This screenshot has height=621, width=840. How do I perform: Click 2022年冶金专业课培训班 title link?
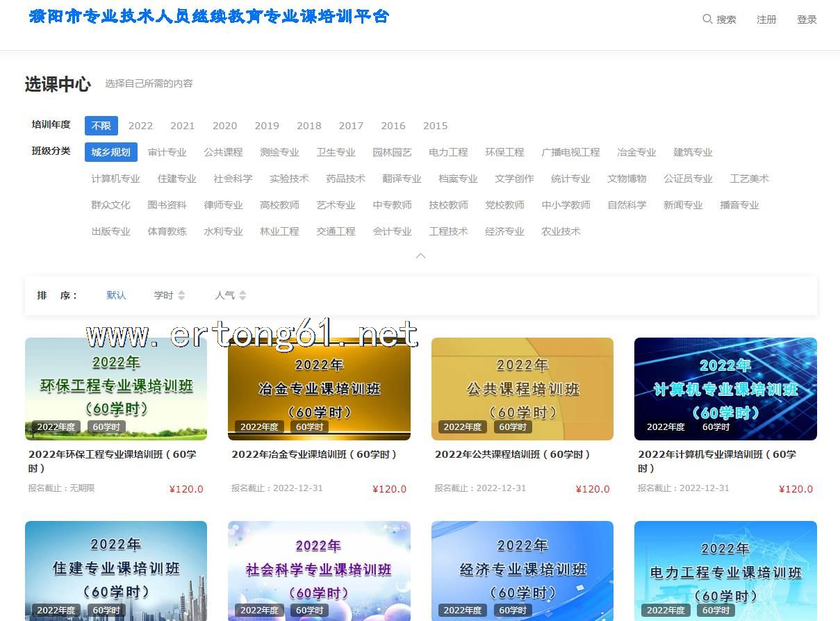tap(314, 454)
